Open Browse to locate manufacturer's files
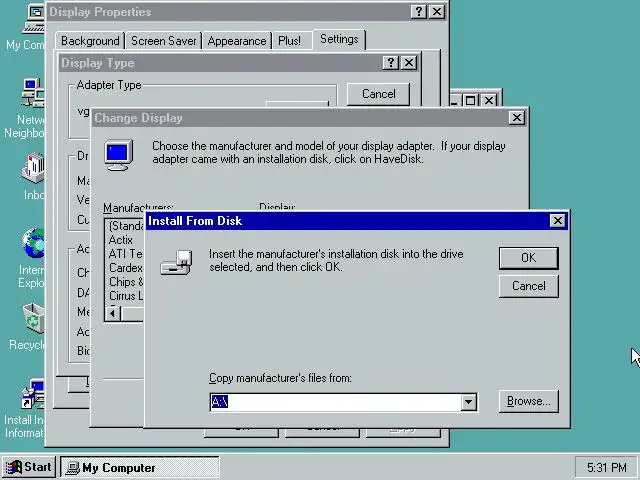The width and height of the screenshot is (640, 480). pos(529,401)
